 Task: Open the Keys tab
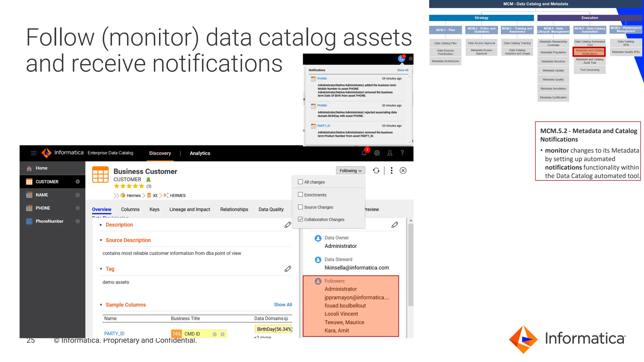coord(154,210)
